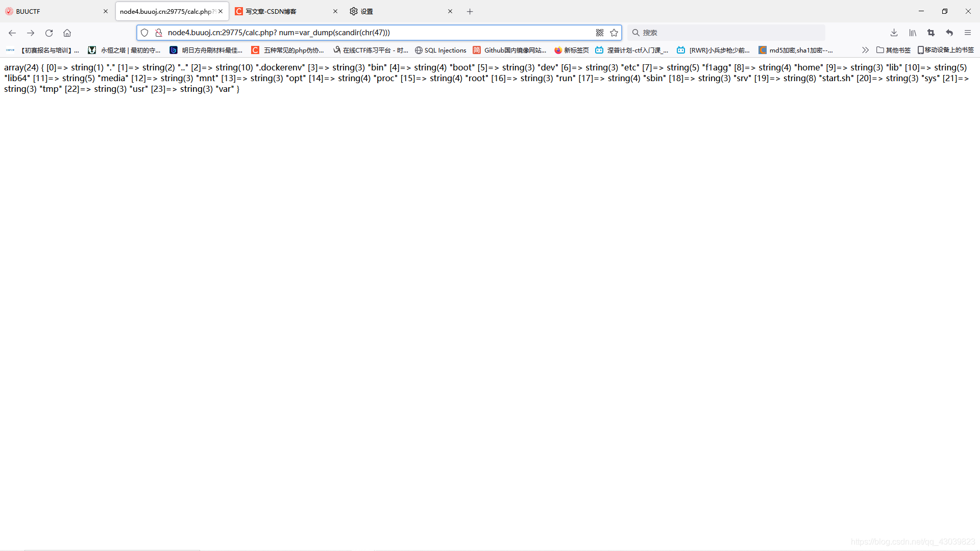Screen dimensions: 980x551
Task: Open the hamburger application menu
Action: pos(968,33)
